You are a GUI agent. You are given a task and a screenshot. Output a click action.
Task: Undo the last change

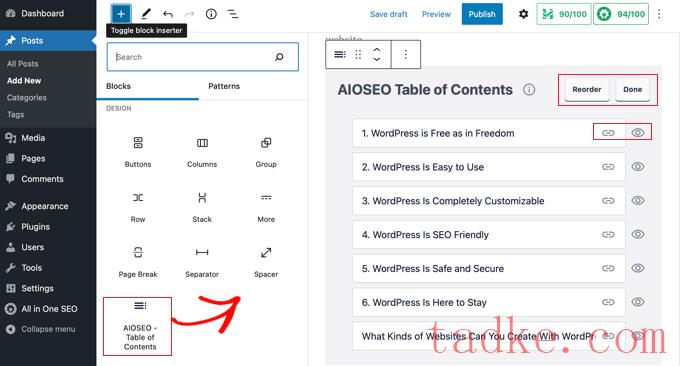168,14
